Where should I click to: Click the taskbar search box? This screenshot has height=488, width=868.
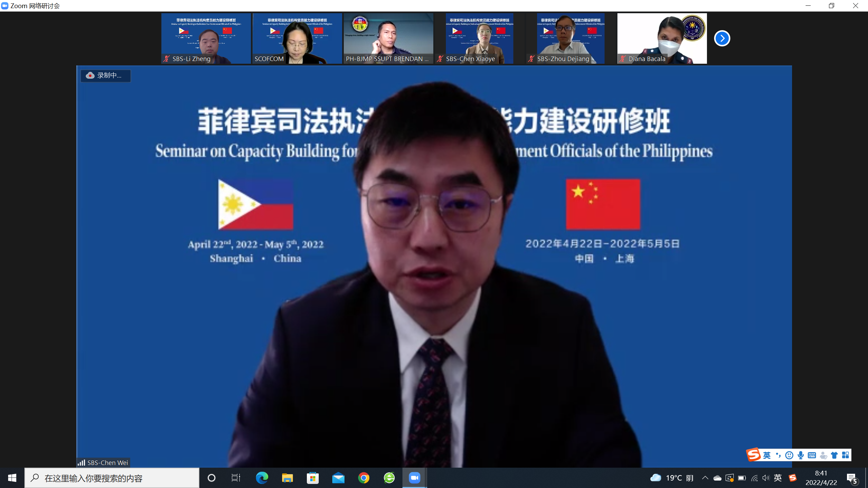point(112,478)
